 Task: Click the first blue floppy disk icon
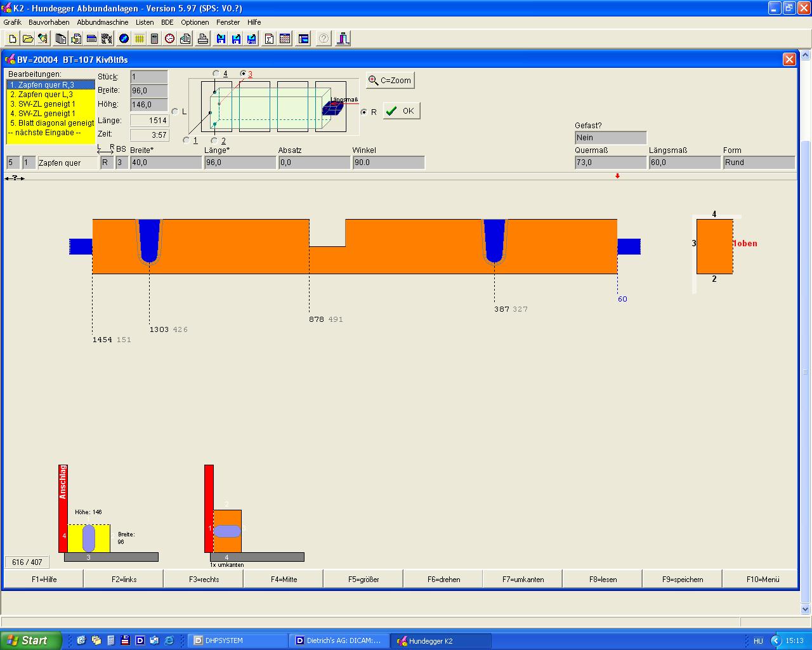(x=221, y=39)
